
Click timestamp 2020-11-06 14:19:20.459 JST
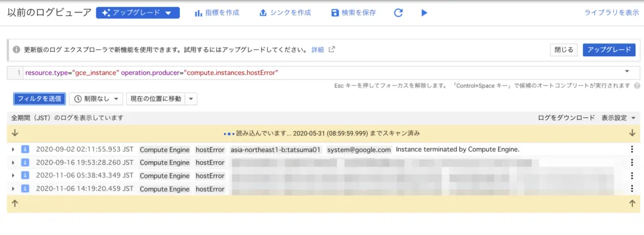click(x=85, y=189)
